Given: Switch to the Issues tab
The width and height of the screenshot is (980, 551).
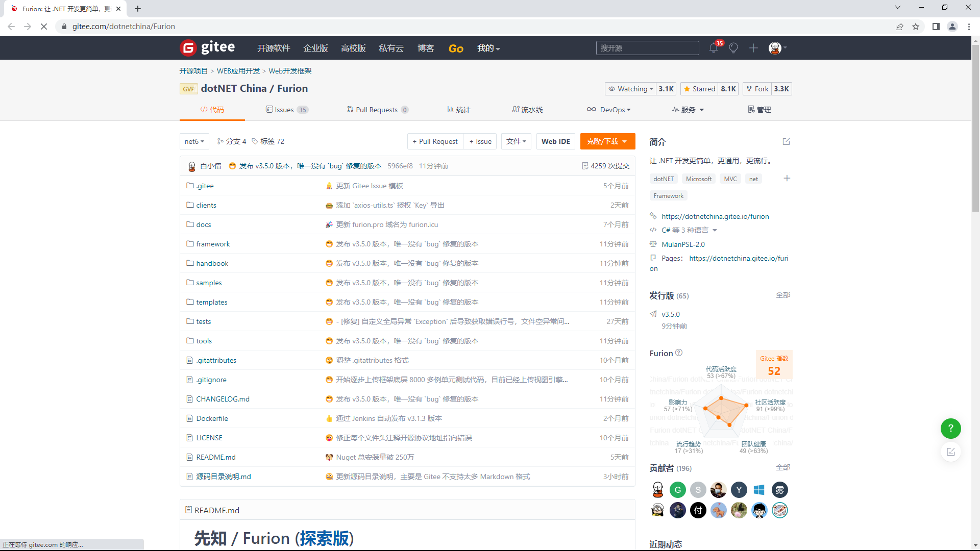Looking at the screenshot, I should (287, 110).
